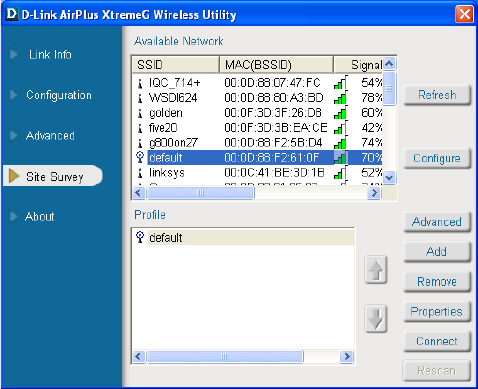This screenshot has height=389, width=478.
Task: Click the D-Link logo in the title bar
Action: [12, 14]
